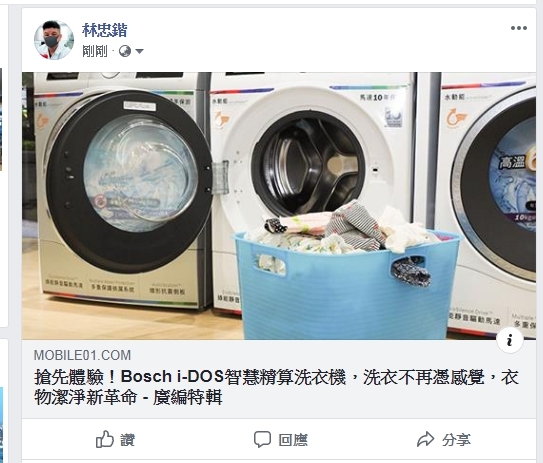Image resolution: width=543 pixels, height=463 pixels.
Task: Click the 分享 share button label
Action: click(456, 440)
